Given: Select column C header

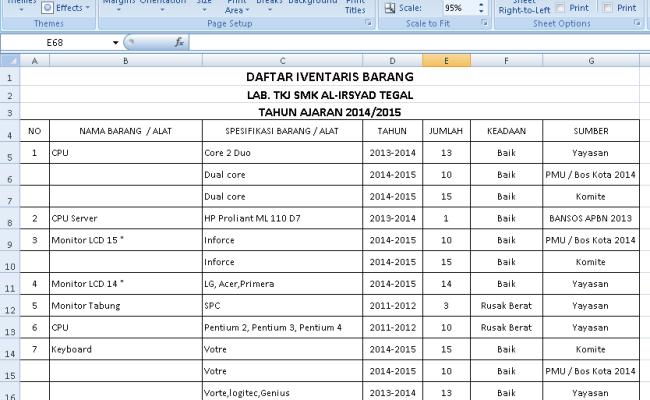Looking at the screenshot, I should [282, 61].
